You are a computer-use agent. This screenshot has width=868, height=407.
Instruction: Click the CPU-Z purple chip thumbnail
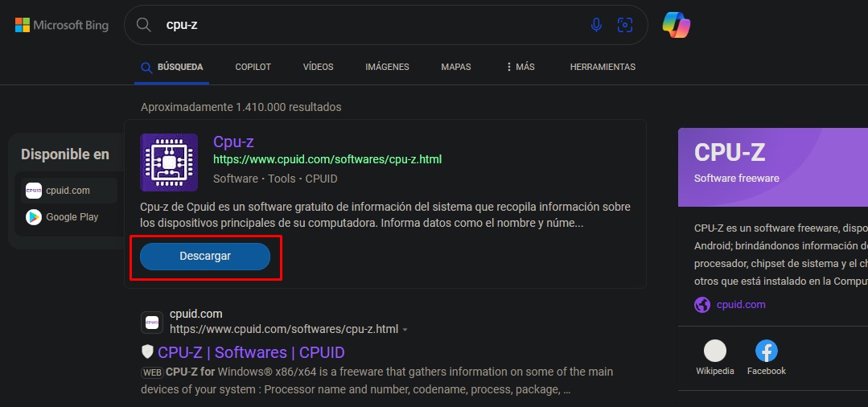(169, 162)
